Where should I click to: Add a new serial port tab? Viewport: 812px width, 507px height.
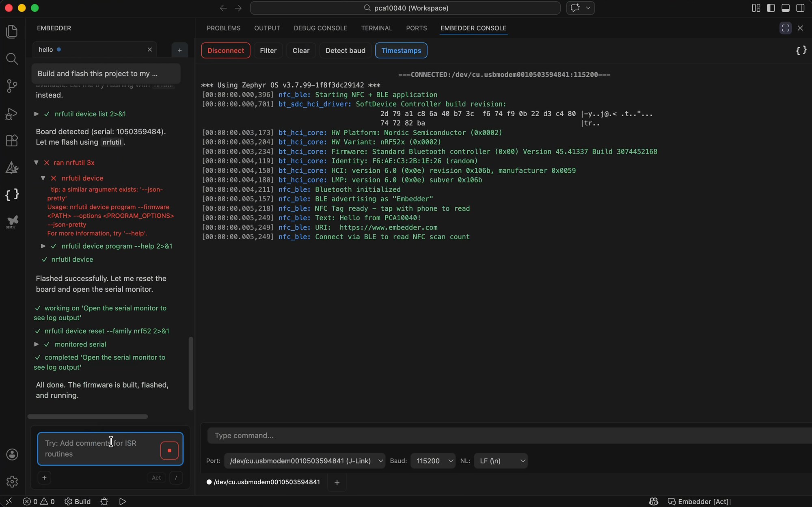pyautogui.click(x=337, y=483)
